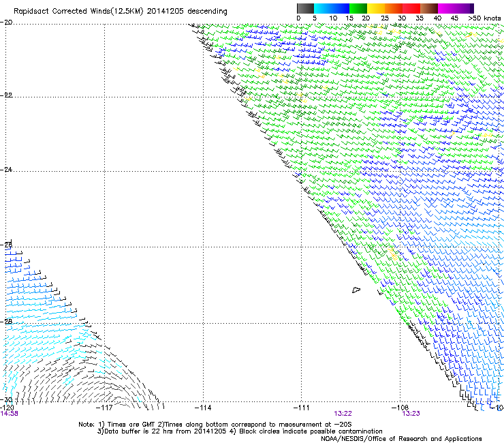The height and width of the screenshot is (443, 504).
Task: Click the longitude label '-108'
Action: point(400,408)
